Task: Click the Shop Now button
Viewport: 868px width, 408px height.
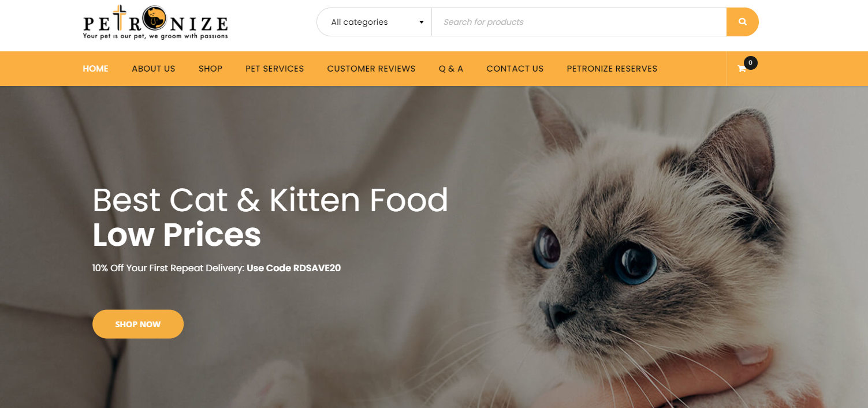Action: tap(138, 324)
